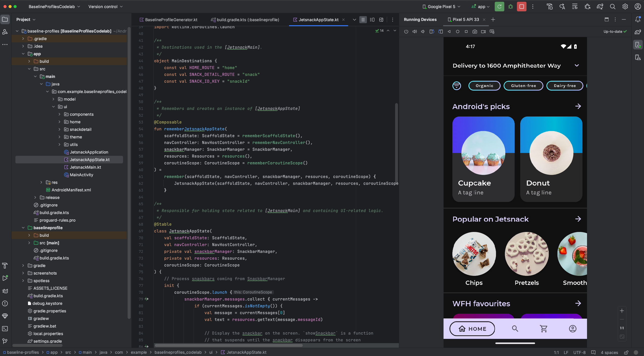
Task: Click the Run/Debug configuration dropdown
Action: click(481, 7)
